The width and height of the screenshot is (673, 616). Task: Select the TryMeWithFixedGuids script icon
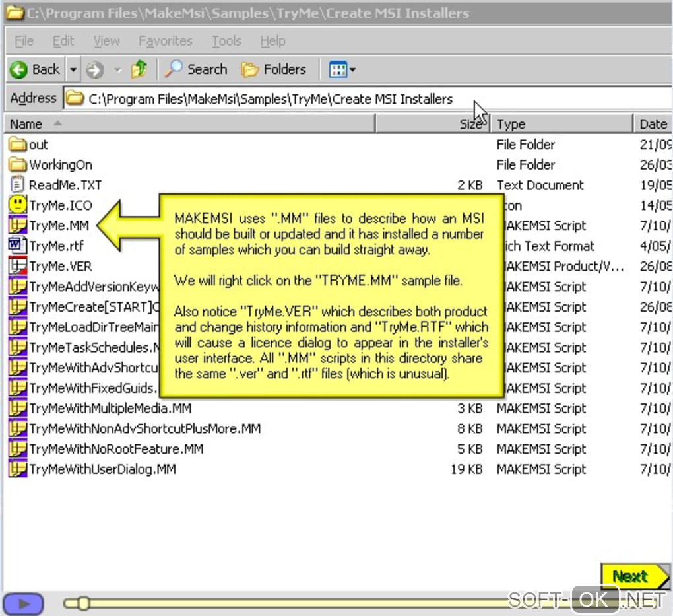(18, 388)
